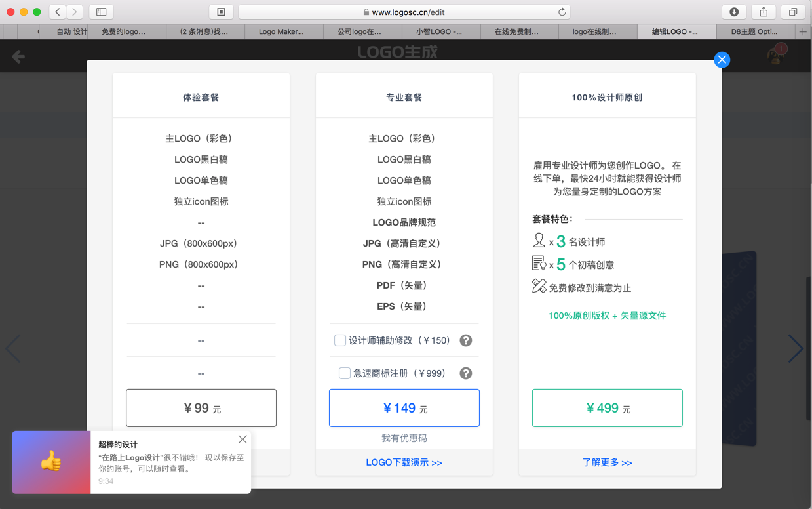812x509 pixels.
Task: Click 套餐特色 label
Action: click(x=552, y=219)
